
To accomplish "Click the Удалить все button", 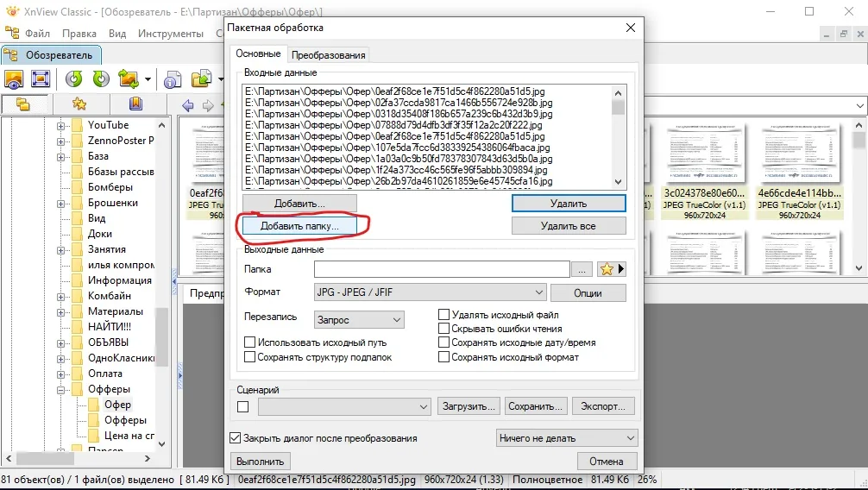I will (569, 226).
